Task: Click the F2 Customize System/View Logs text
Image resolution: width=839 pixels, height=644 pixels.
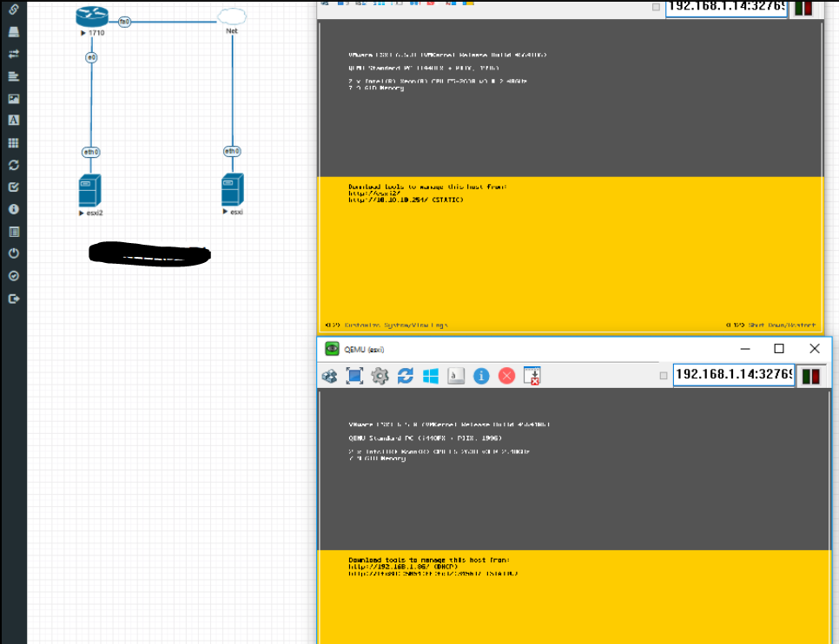Action: click(x=386, y=325)
